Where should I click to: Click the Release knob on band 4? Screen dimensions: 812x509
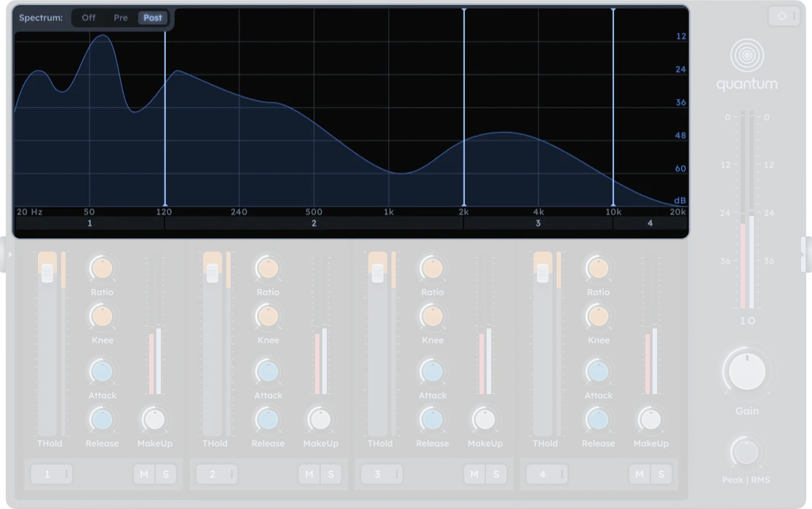(x=598, y=421)
